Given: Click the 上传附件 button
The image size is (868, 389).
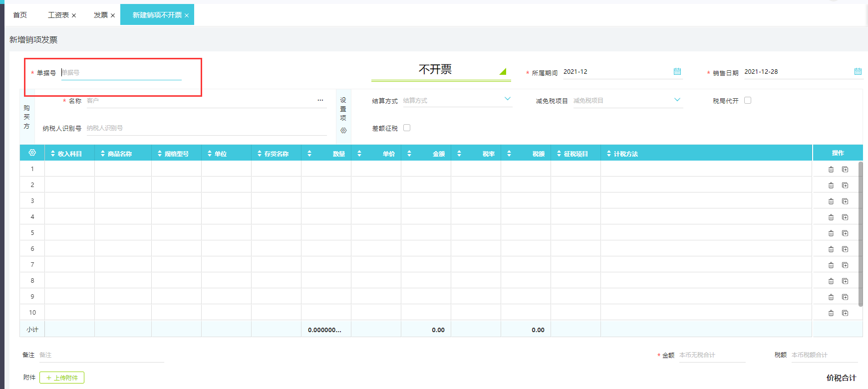Looking at the screenshot, I should (62, 378).
